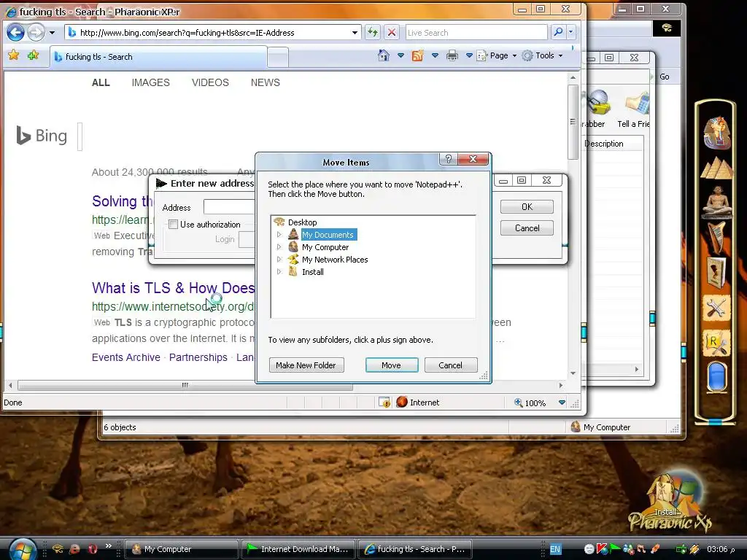Click the browser URL address field
Viewport: 747px width, 560px height.
(214, 32)
